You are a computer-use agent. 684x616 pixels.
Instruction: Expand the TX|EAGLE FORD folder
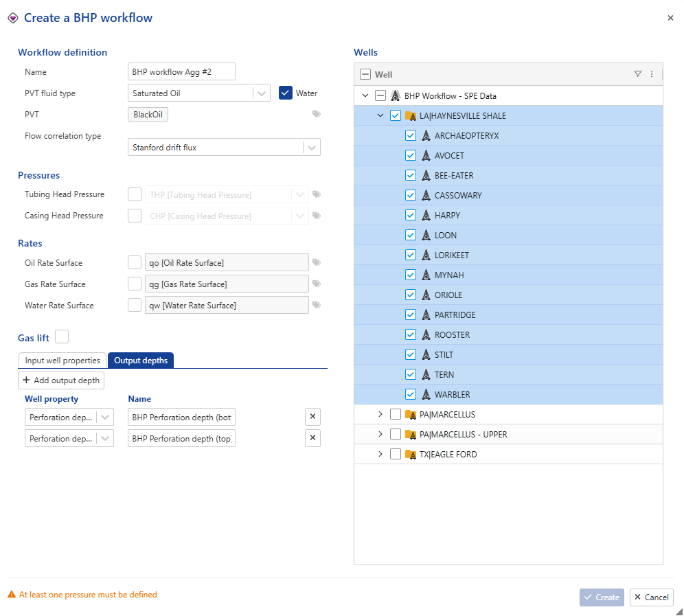click(x=380, y=455)
